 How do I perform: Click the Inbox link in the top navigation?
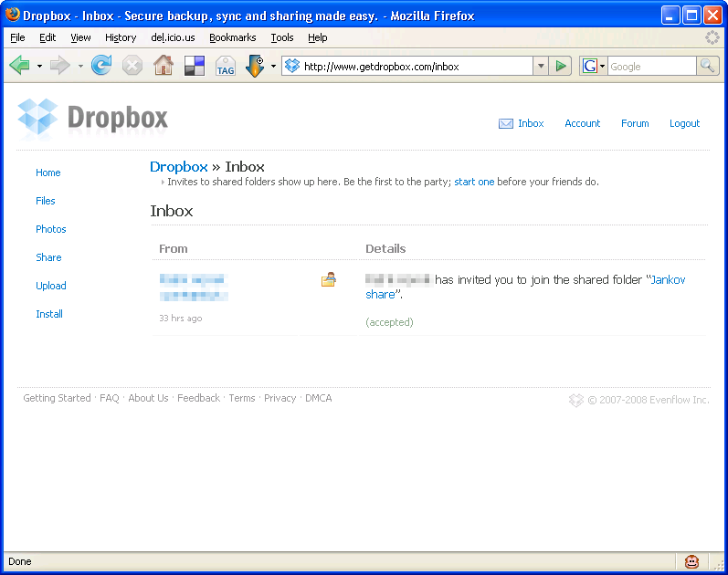pyautogui.click(x=531, y=123)
